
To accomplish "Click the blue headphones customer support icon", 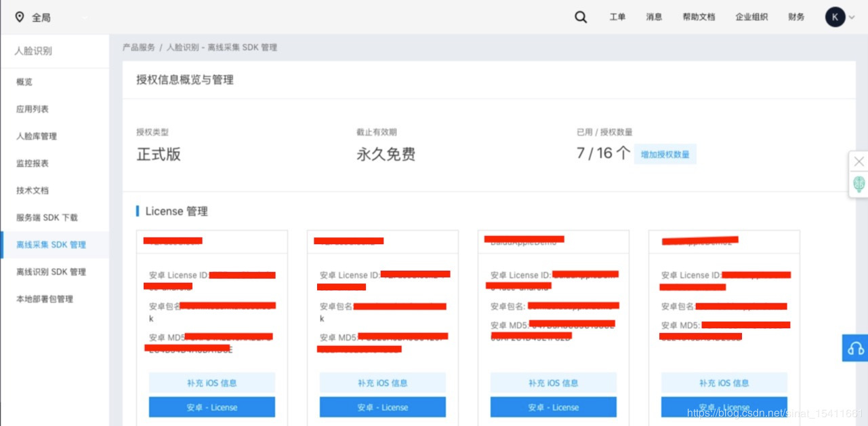I will (854, 347).
